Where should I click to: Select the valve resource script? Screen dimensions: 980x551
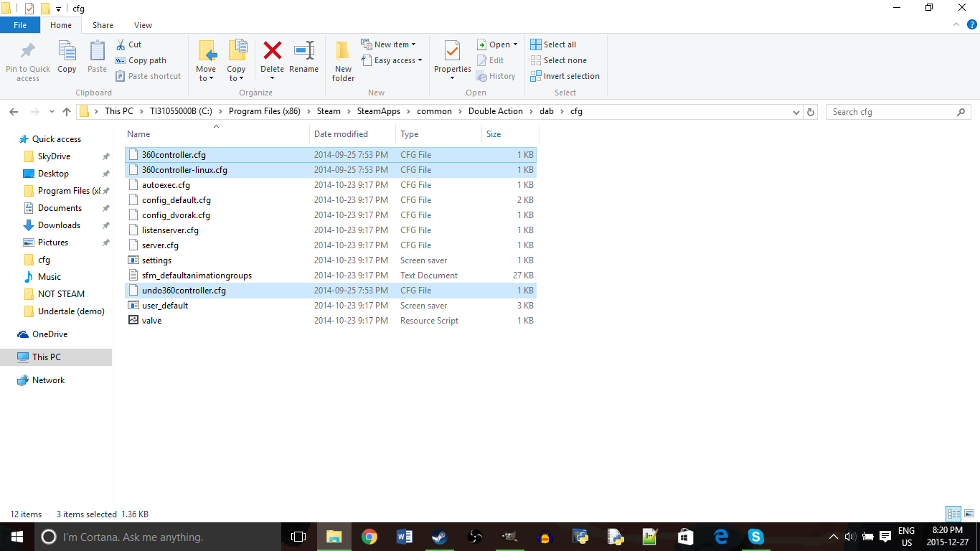click(330, 321)
